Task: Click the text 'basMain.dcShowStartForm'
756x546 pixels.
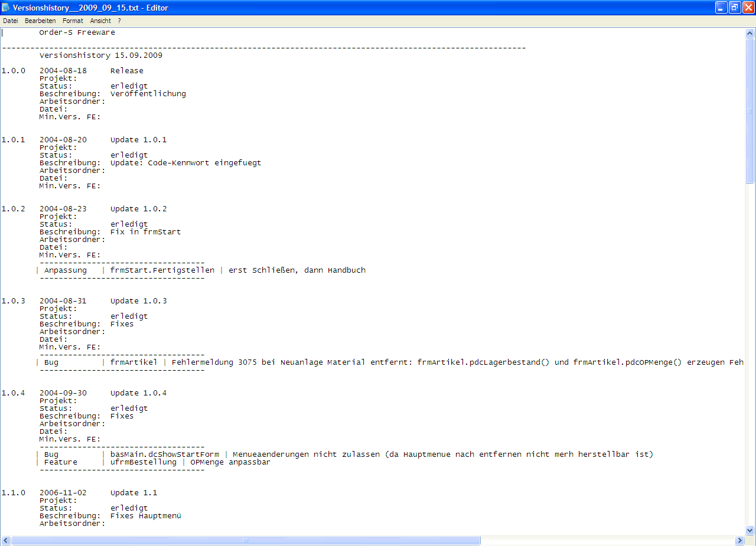Action: click(x=164, y=455)
